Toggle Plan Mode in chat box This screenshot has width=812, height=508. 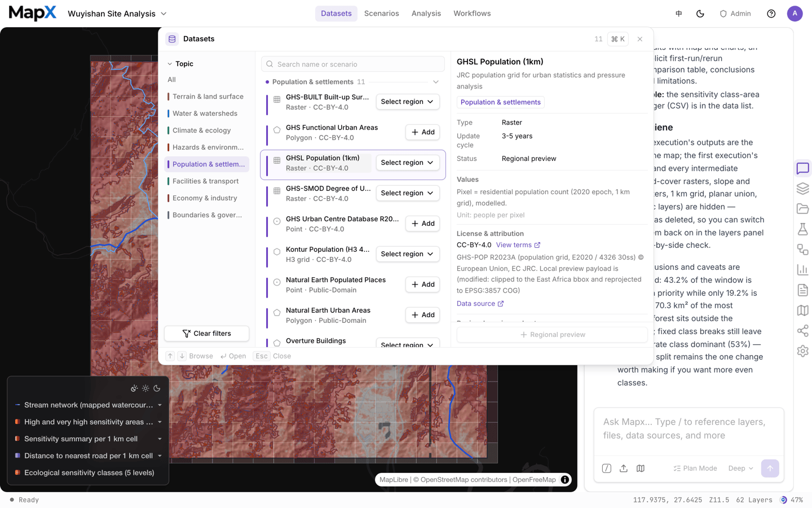tap(695, 468)
